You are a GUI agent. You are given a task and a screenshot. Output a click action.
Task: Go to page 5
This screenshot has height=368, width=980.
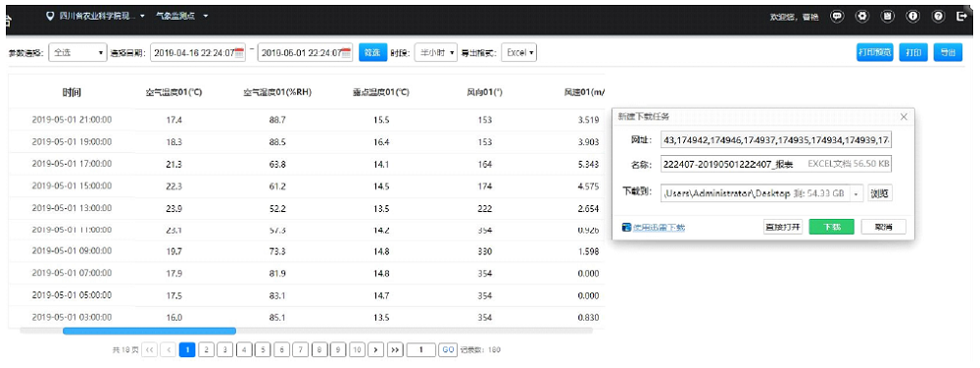[263, 350]
